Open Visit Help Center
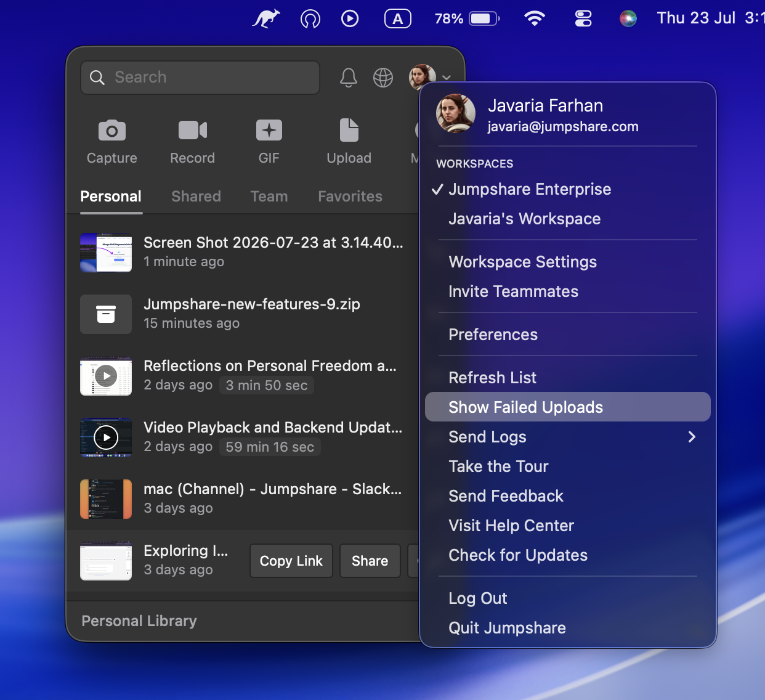 (x=568, y=526)
